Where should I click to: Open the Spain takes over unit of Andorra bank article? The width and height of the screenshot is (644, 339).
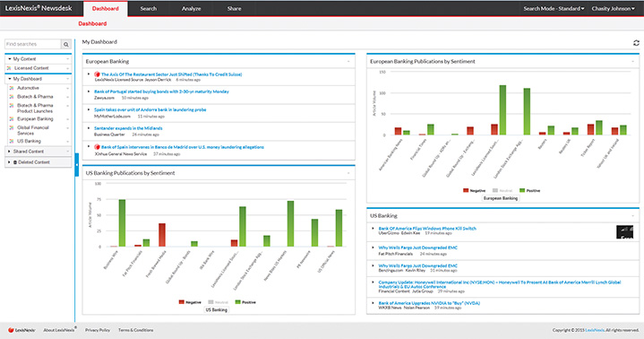tap(150, 109)
